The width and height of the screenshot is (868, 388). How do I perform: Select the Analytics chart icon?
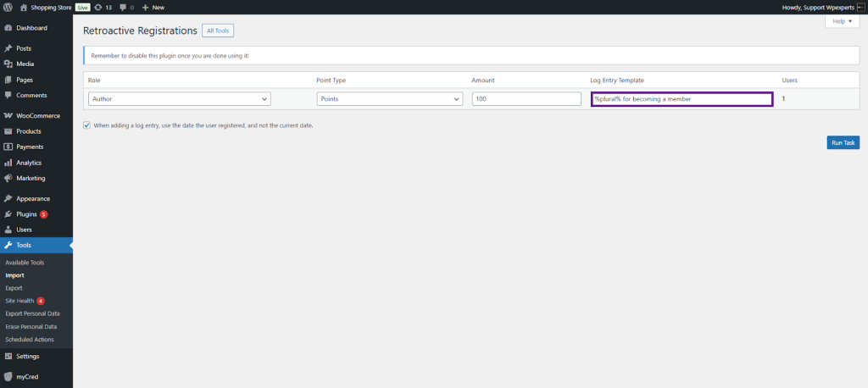click(x=8, y=163)
